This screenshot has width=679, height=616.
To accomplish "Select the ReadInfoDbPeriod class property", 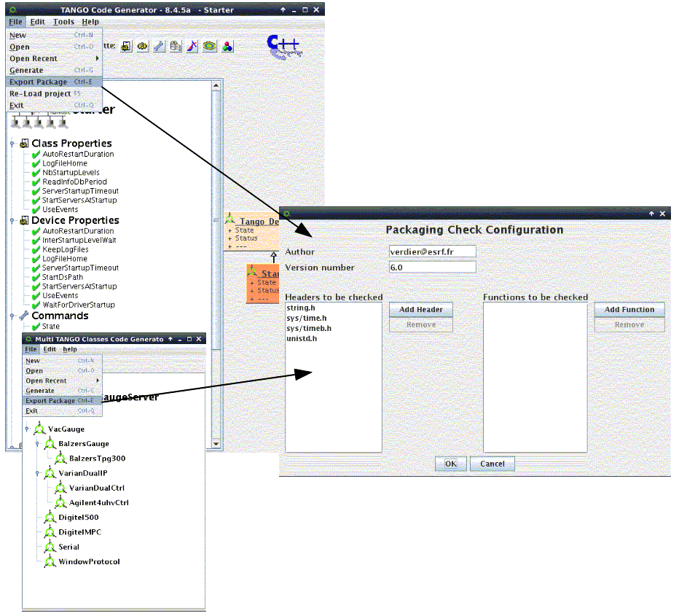I will pyautogui.click(x=74, y=182).
